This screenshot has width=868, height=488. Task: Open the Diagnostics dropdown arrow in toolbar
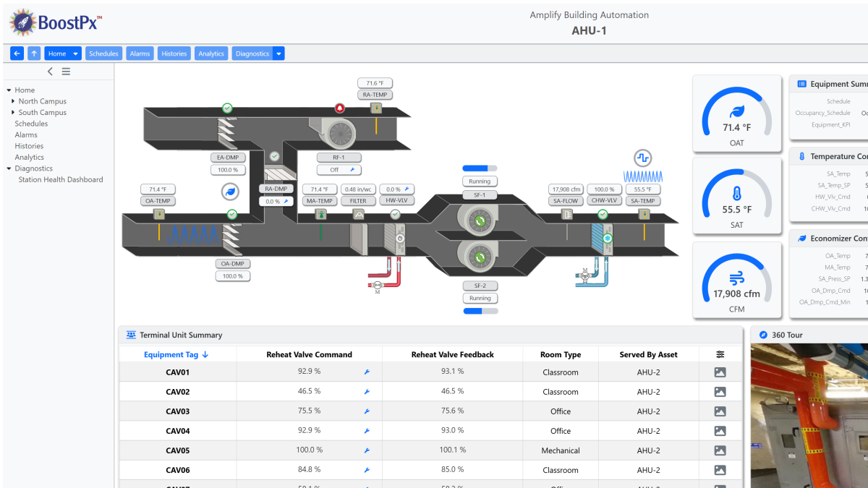pyautogui.click(x=279, y=53)
